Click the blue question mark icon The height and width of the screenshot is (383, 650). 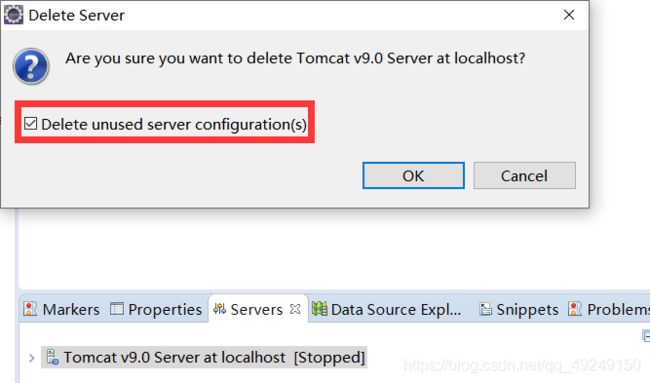coord(31,66)
